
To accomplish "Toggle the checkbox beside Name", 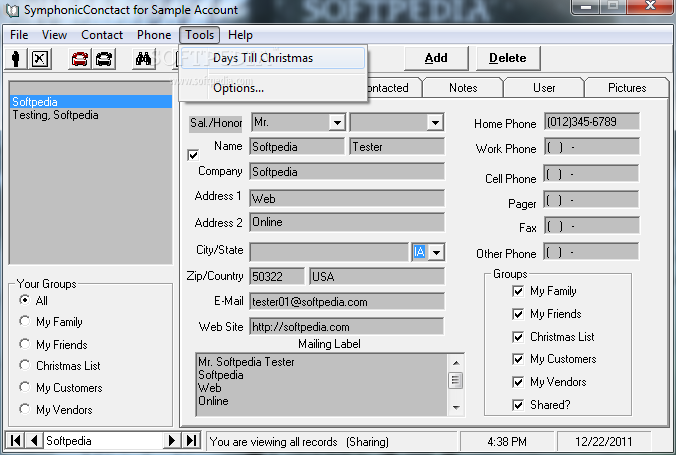I will pyautogui.click(x=193, y=155).
